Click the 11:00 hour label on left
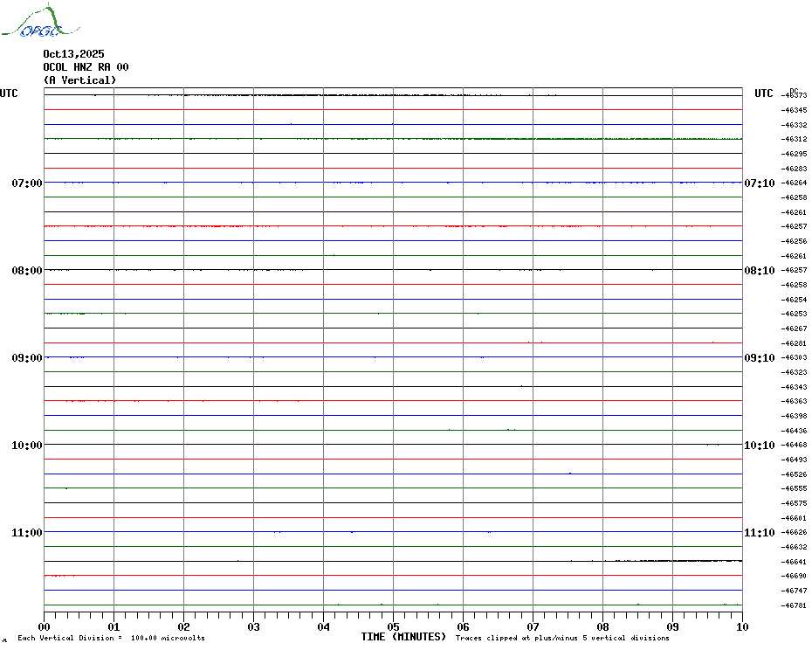 point(26,533)
